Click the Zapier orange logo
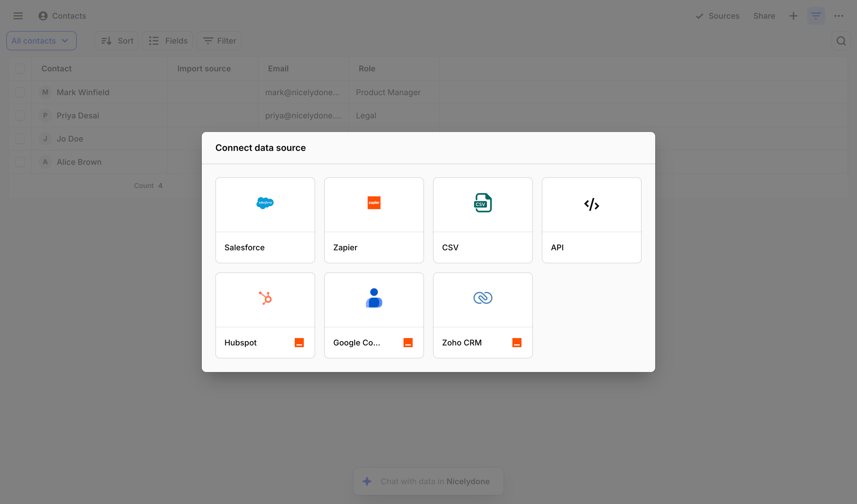 click(x=374, y=203)
